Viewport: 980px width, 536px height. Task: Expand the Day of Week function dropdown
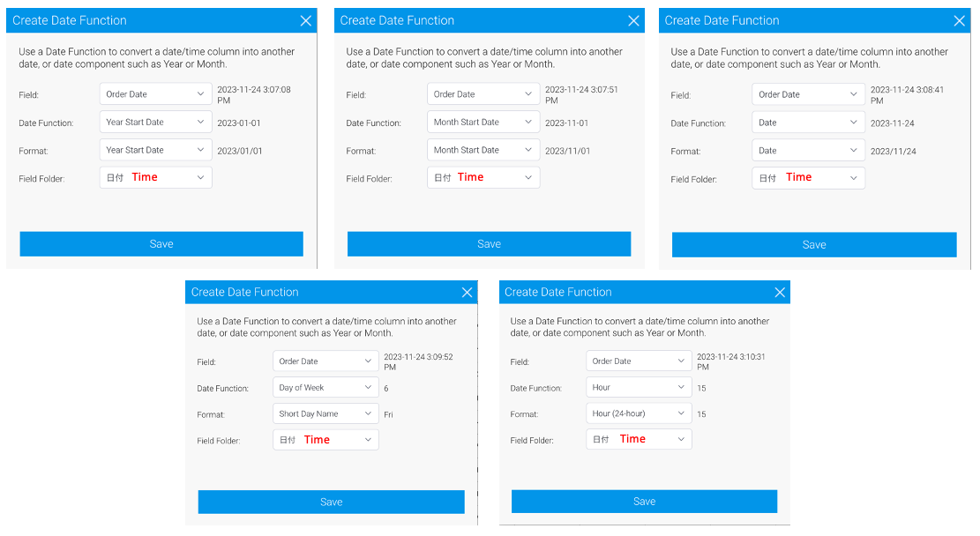pos(325,388)
